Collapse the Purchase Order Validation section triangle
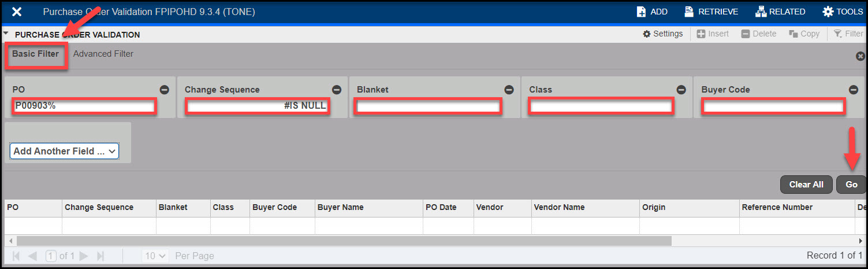This screenshot has width=868, height=269. point(6,34)
